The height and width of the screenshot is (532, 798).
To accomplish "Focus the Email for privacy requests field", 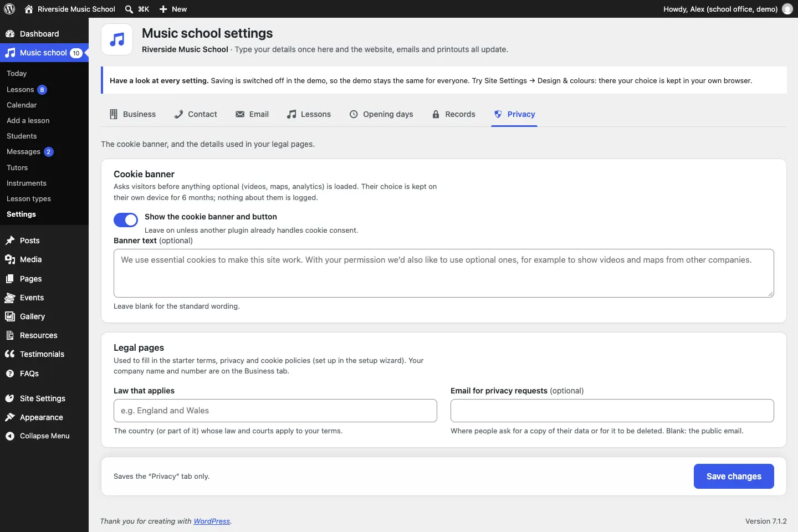I will [x=612, y=411].
